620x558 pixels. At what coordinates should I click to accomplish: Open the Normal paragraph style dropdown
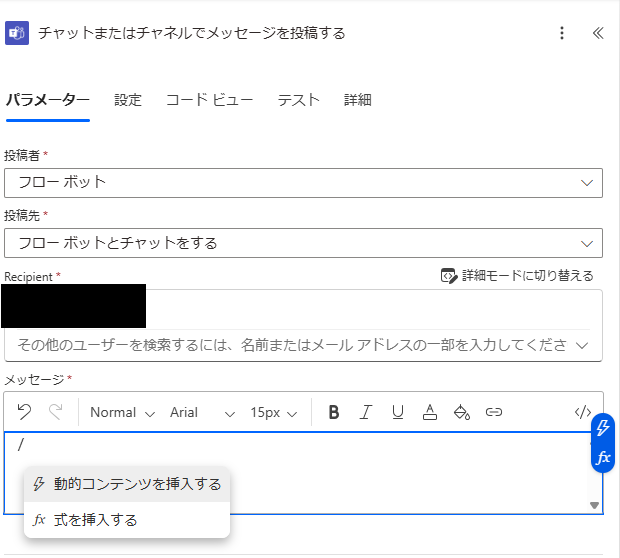pos(122,412)
